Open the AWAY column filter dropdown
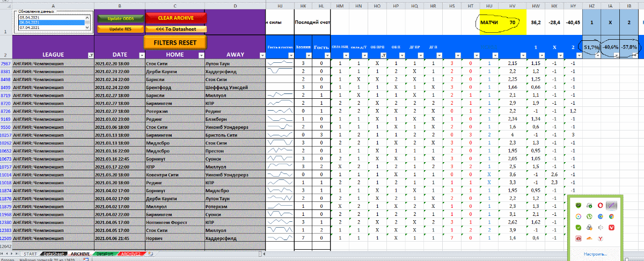 tap(261, 55)
